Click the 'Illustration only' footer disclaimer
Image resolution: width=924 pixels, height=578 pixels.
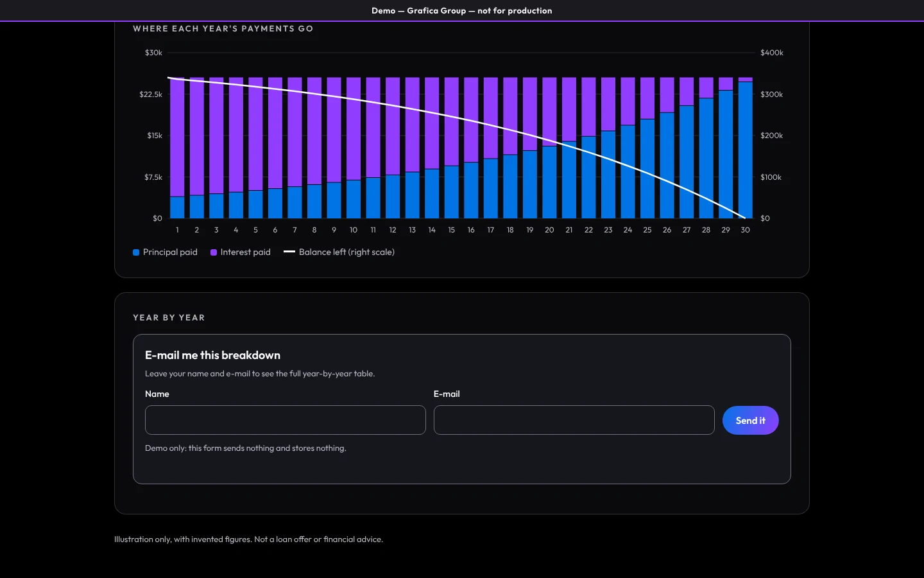(248, 539)
